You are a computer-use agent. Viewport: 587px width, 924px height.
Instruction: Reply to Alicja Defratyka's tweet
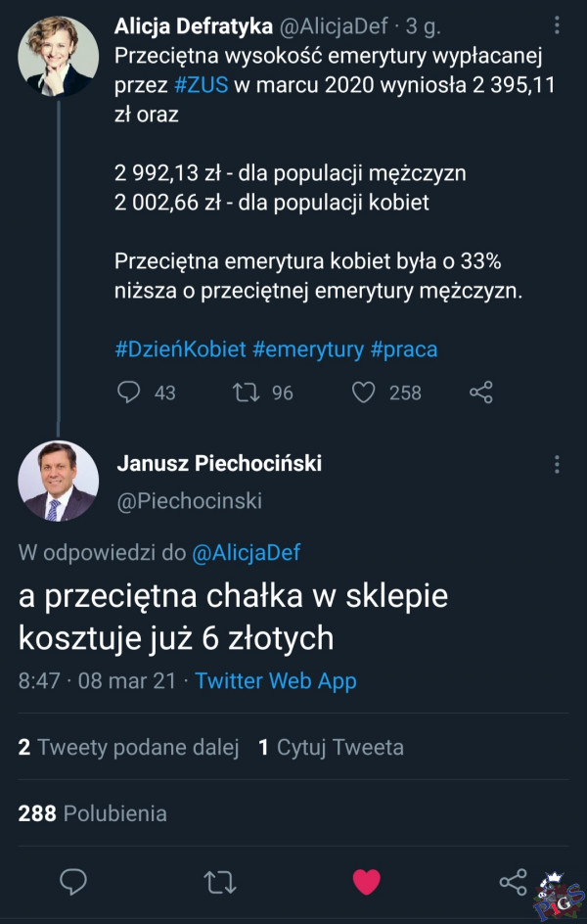pyautogui.click(x=130, y=393)
